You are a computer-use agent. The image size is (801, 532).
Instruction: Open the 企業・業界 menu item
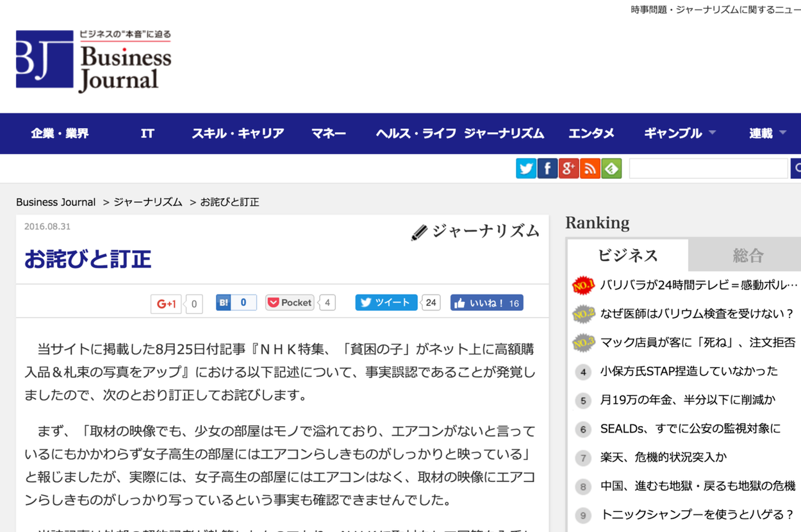(x=60, y=133)
